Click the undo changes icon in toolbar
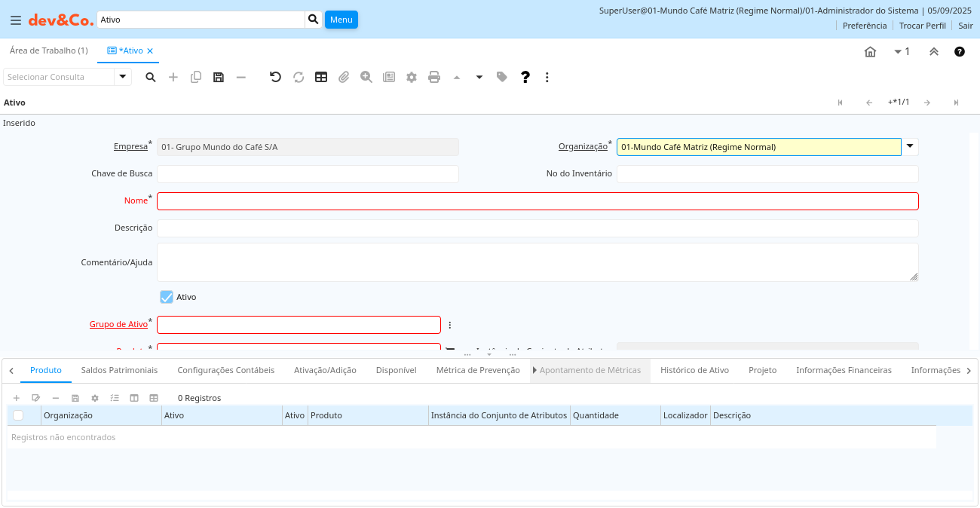The width and height of the screenshot is (980, 508). point(275,77)
